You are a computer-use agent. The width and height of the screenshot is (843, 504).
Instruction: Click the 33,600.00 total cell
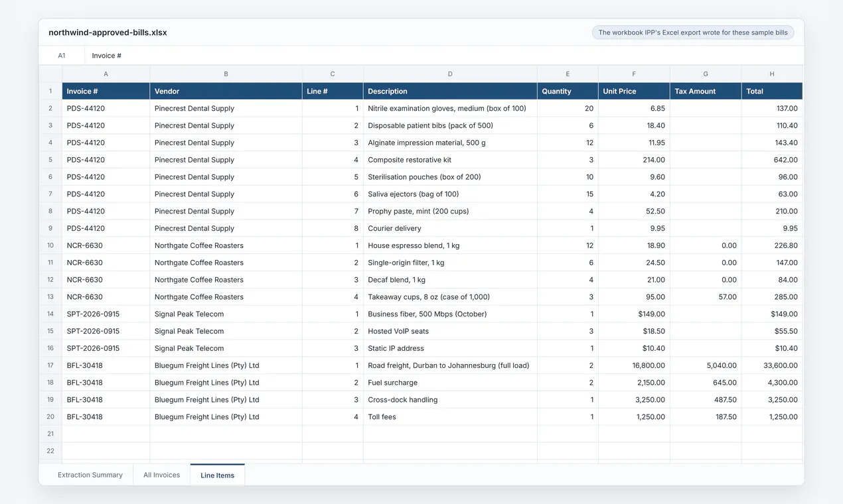[x=772, y=365]
